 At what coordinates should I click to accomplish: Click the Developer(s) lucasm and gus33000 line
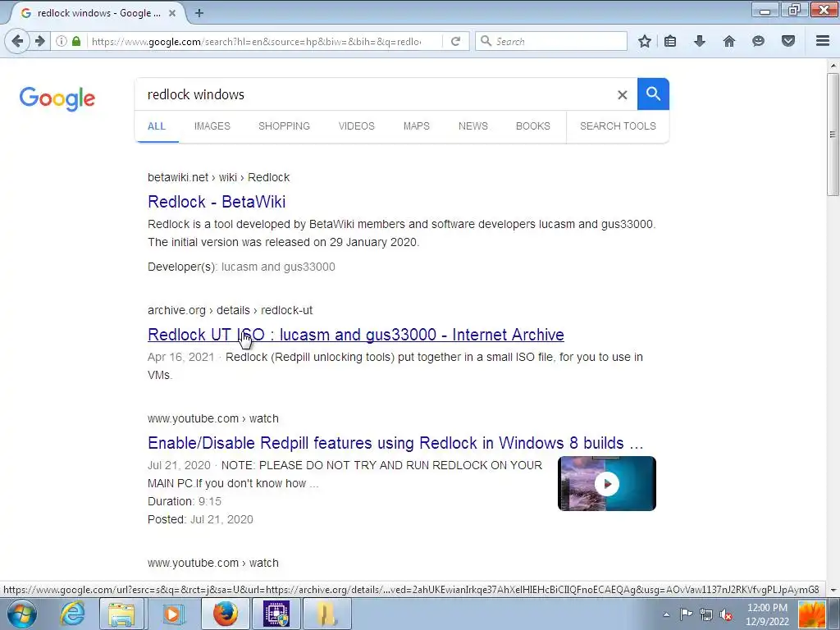(241, 267)
